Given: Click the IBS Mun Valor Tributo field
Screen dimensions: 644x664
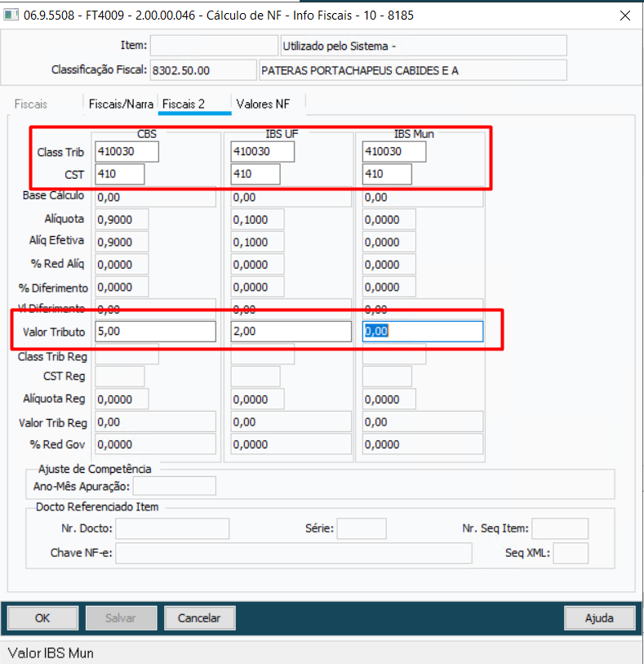Looking at the screenshot, I should (x=423, y=331).
